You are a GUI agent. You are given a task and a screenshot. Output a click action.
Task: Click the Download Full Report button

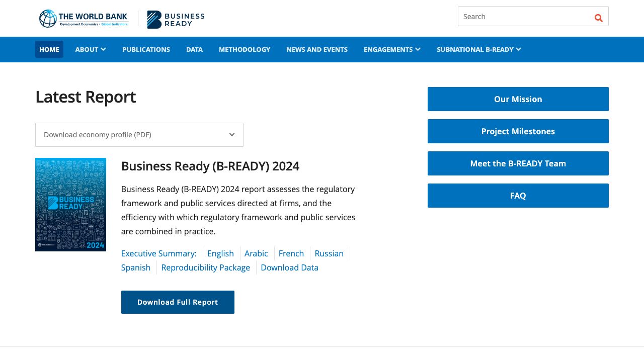[178, 302]
